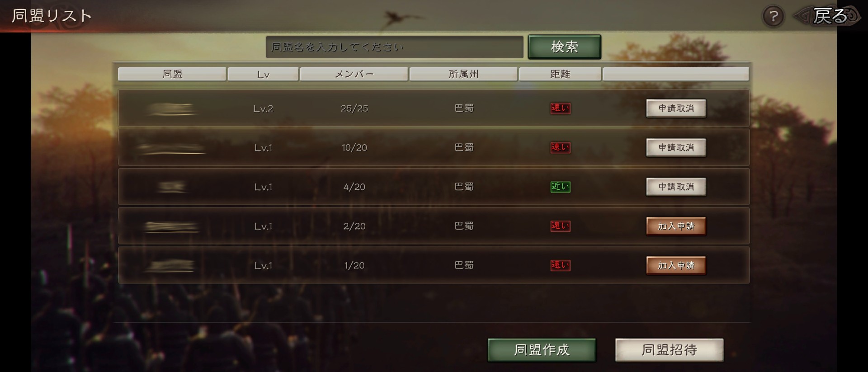Image resolution: width=868 pixels, height=372 pixels.
Task: Cancel application for the 10/20 alliance
Action: [x=676, y=148]
